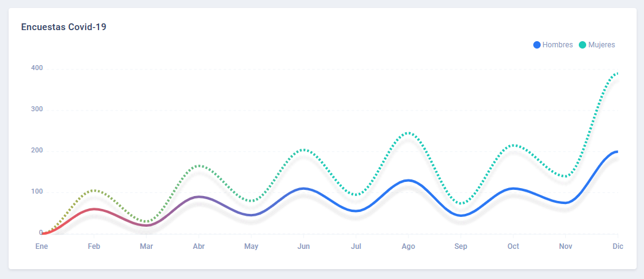644x279 pixels.
Task: Click the Jun month axis label
Action: click(303, 246)
